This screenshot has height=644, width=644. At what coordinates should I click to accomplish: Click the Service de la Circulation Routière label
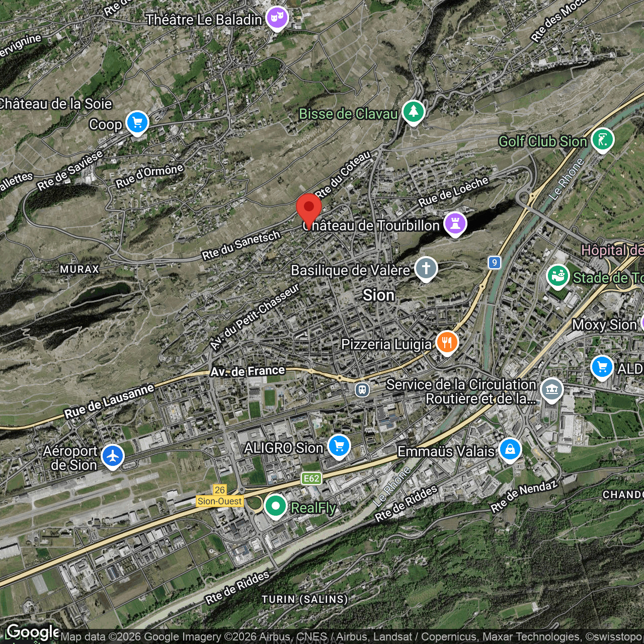[461, 391]
